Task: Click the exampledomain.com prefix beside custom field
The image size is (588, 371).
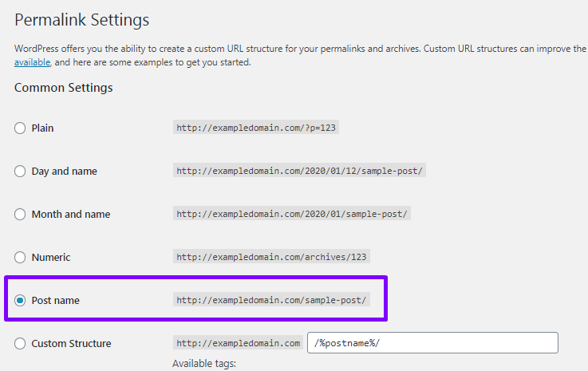Action: 238,343
